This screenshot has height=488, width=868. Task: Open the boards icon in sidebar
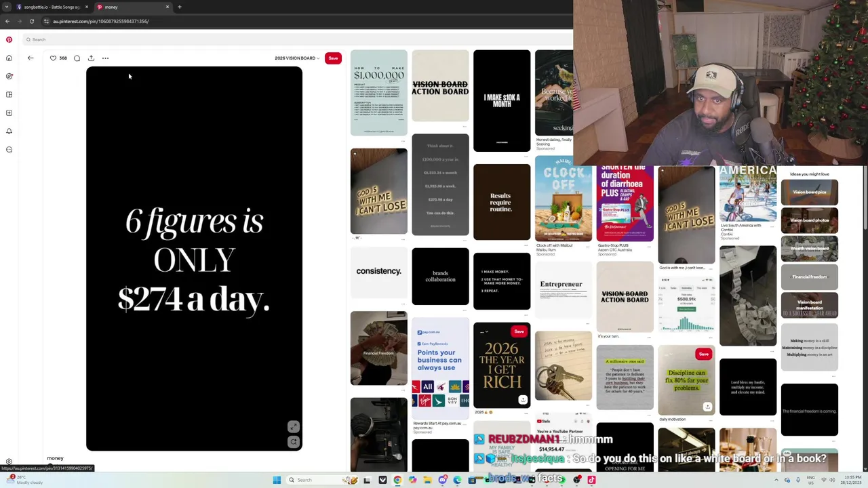pos(9,94)
